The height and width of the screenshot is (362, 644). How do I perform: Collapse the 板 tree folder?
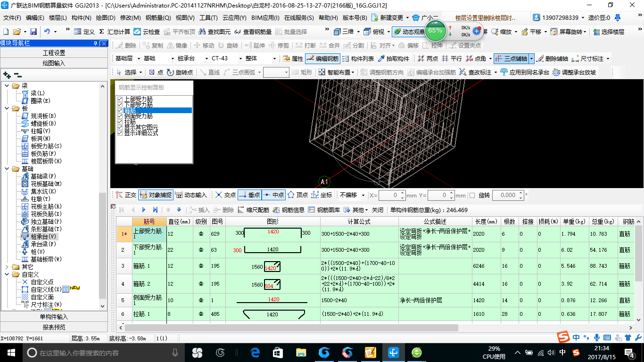coord(7,108)
